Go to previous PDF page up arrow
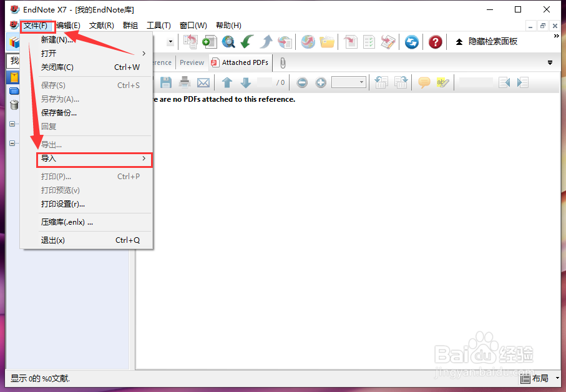 pyautogui.click(x=227, y=82)
